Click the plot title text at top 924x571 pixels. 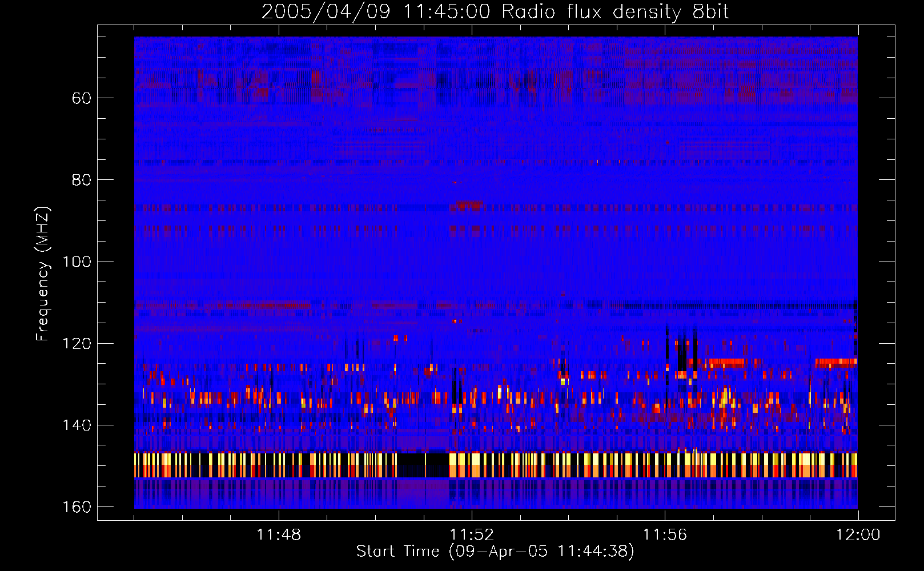pos(495,12)
